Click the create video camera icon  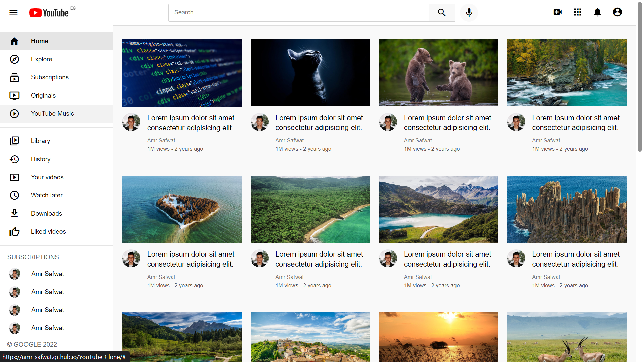pyautogui.click(x=558, y=12)
